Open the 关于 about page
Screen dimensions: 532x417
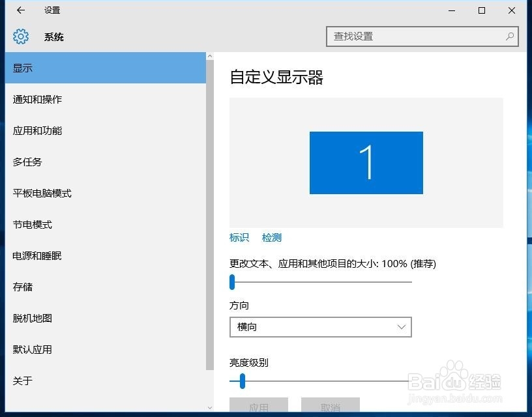[23, 381]
